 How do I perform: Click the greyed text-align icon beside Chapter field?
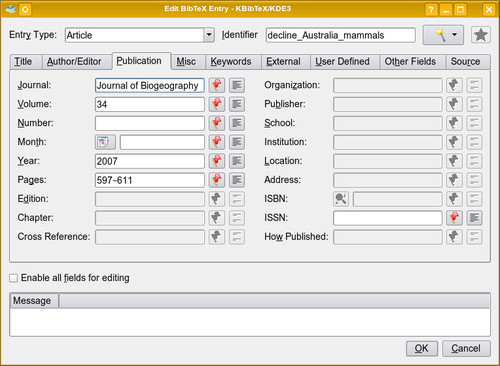tap(237, 218)
